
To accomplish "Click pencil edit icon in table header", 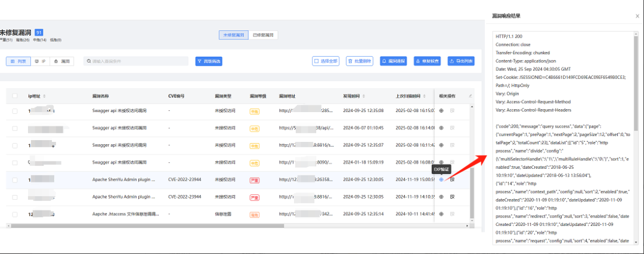I will point(470,96).
